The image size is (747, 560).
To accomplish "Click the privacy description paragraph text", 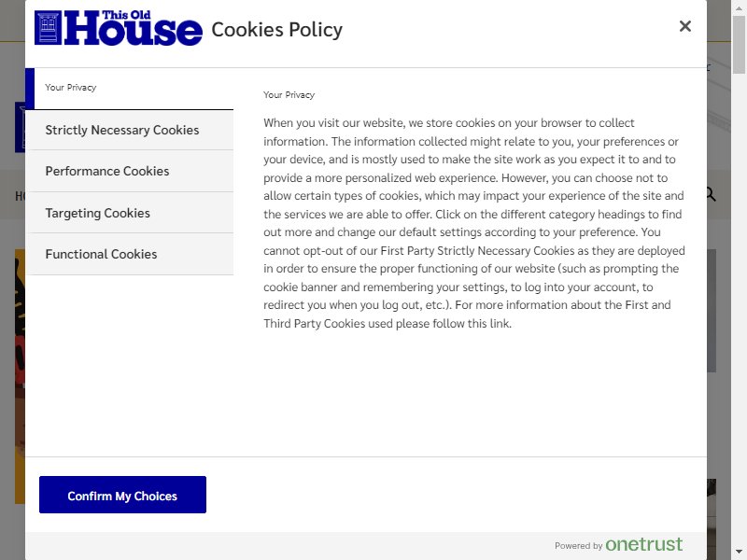I will [474, 223].
